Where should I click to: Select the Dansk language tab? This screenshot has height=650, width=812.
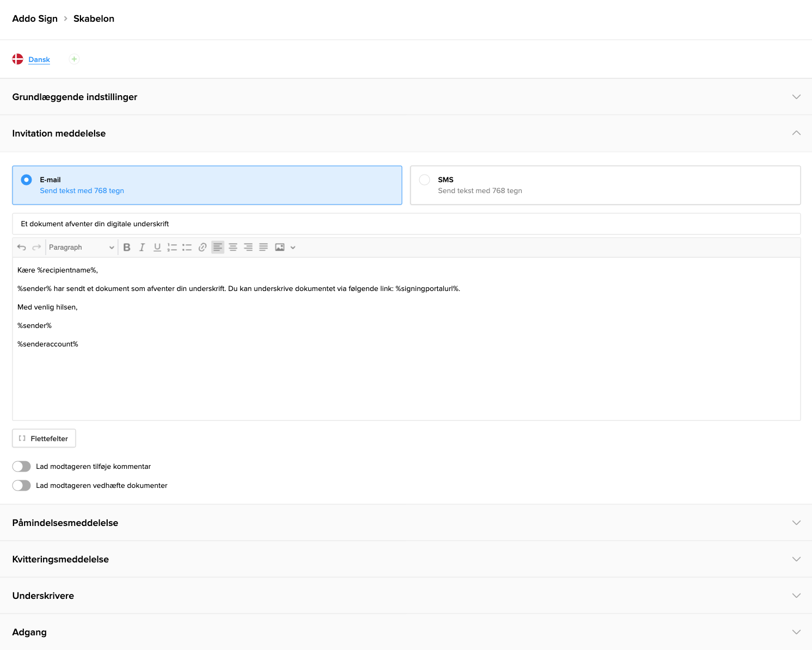pos(39,59)
